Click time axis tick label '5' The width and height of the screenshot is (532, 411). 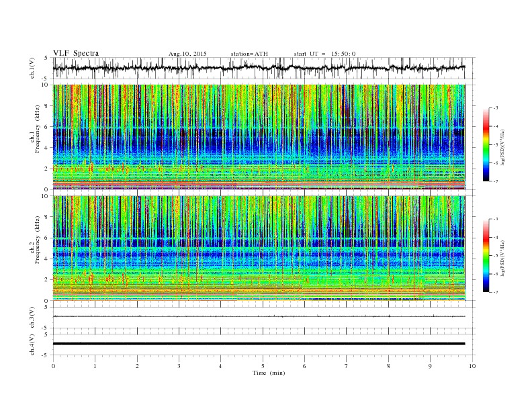pyautogui.click(x=263, y=366)
